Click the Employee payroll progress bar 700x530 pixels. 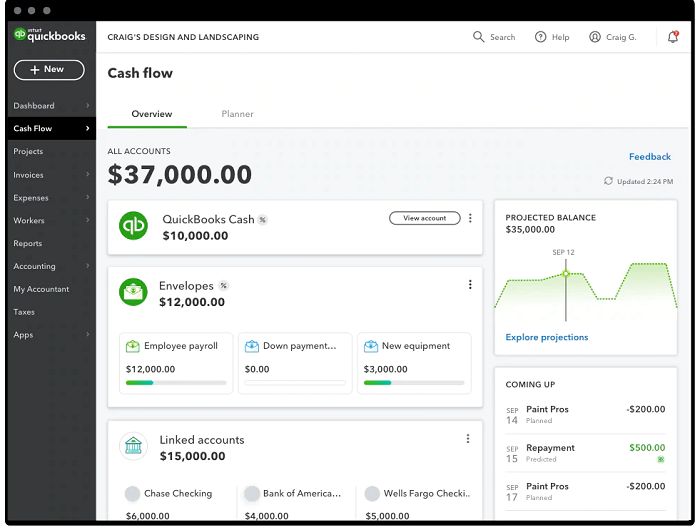pos(175,382)
